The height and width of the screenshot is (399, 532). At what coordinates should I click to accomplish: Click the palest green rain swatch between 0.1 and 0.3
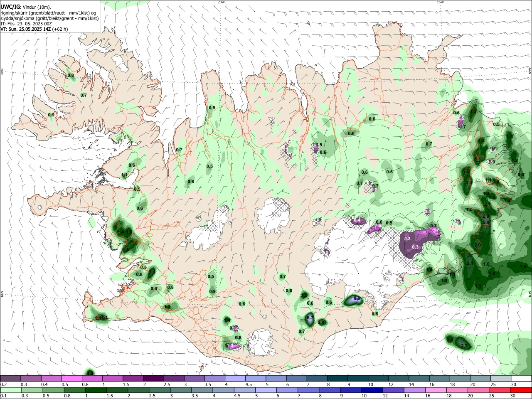[x=12, y=390]
